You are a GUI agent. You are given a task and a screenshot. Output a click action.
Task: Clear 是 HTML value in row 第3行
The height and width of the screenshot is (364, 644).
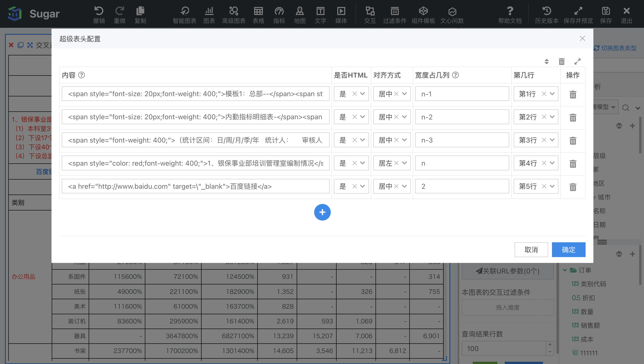[x=354, y=140]
